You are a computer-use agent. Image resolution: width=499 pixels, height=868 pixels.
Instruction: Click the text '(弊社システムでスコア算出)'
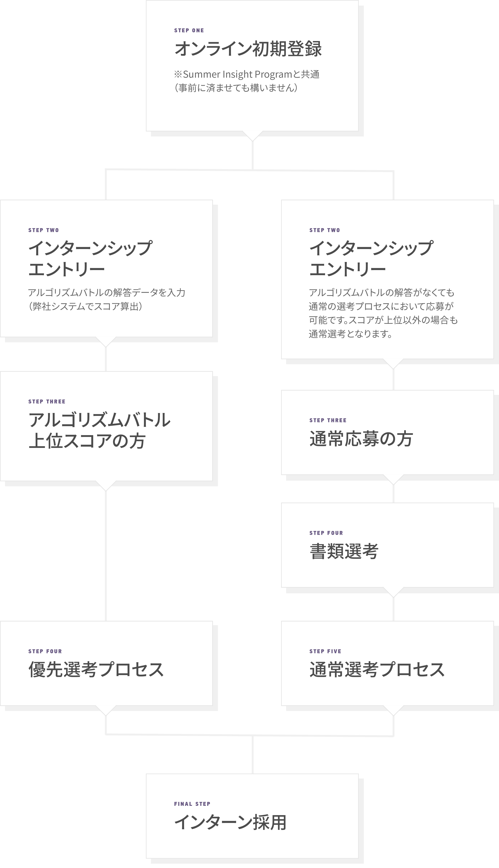click(x=85, y=306)
